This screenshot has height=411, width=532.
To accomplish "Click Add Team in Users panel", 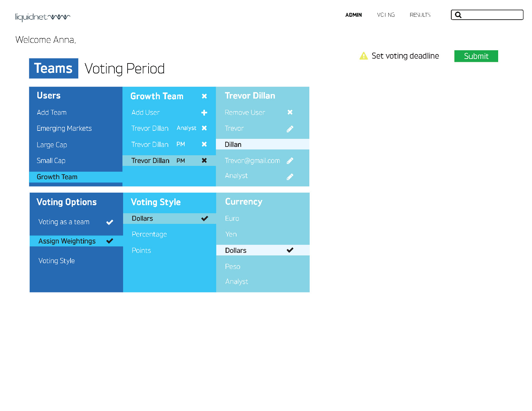I will (x=52, y=112).
